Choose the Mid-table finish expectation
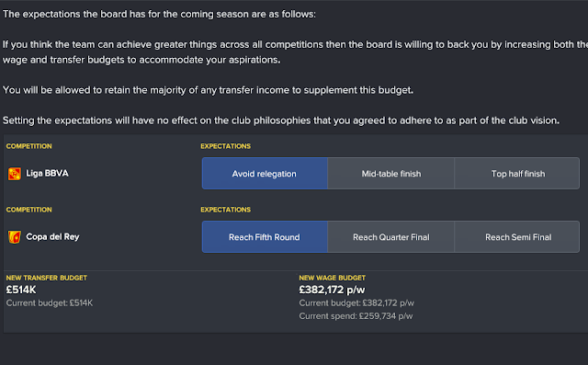588x365 pixels. click(390, 174)
